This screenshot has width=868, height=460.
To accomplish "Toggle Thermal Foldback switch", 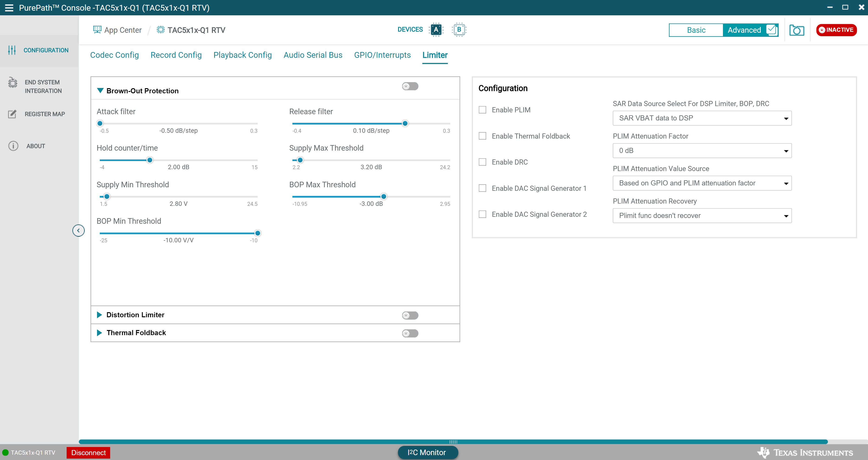I will pyautogui.click(x=410, y=333).
